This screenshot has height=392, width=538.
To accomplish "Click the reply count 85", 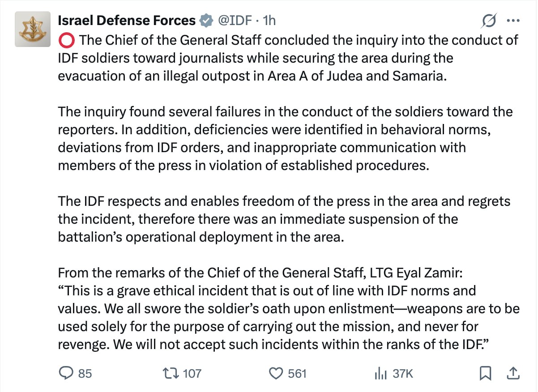I will pos(85,373).
